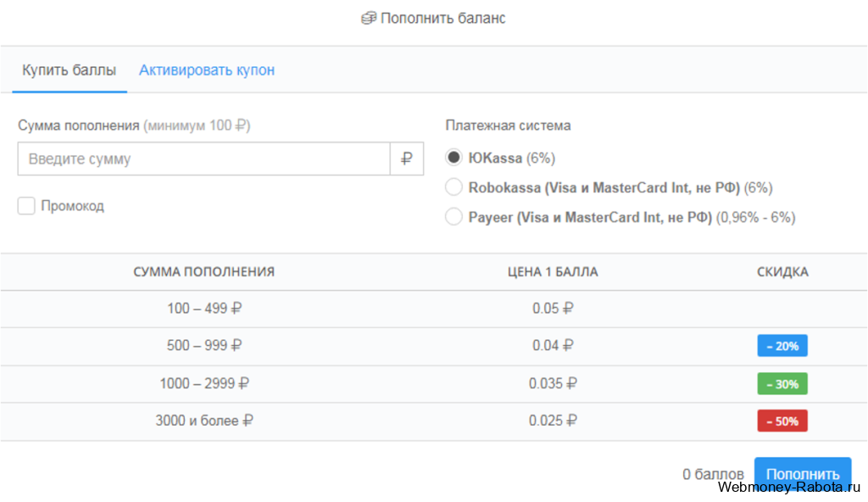The width and height of the screenshot is (868, 502).
Task: Click the green −30% discount badge
Action: pos(782,383)
